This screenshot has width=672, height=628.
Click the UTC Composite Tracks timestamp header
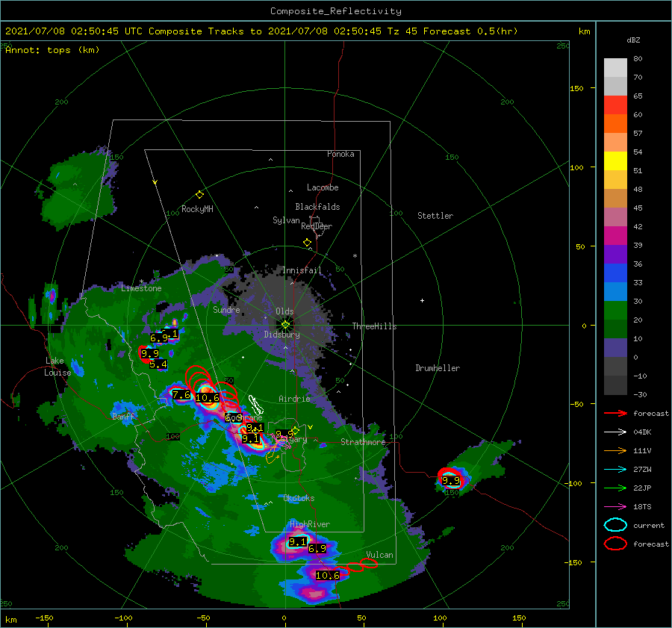click(261, 31)
